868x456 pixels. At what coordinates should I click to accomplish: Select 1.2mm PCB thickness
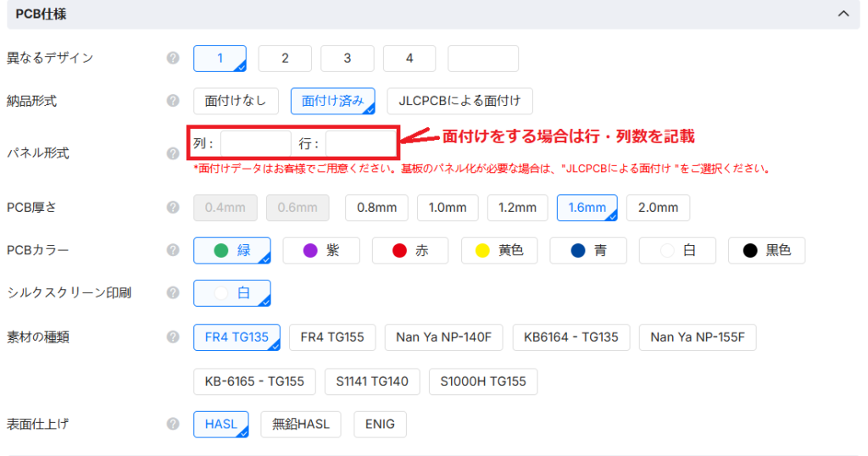coord(517,208)
